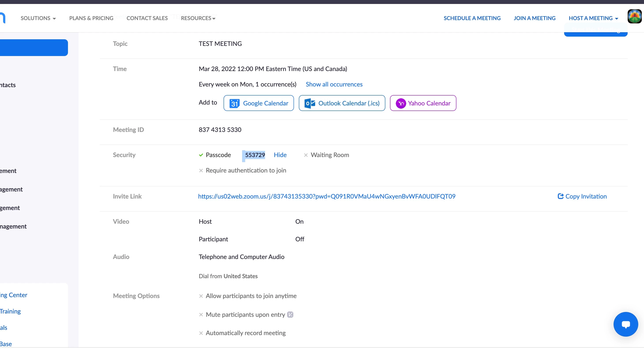Go to Contact Sales
This screenshot has height=349, width=644.
click(x=147, y=18)
